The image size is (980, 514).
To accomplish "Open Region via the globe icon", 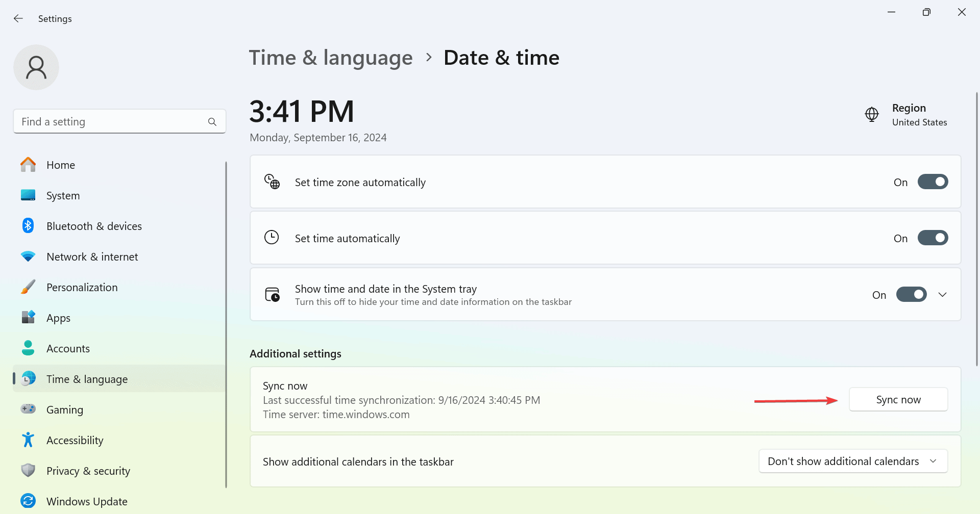I will tap(872, 115).
